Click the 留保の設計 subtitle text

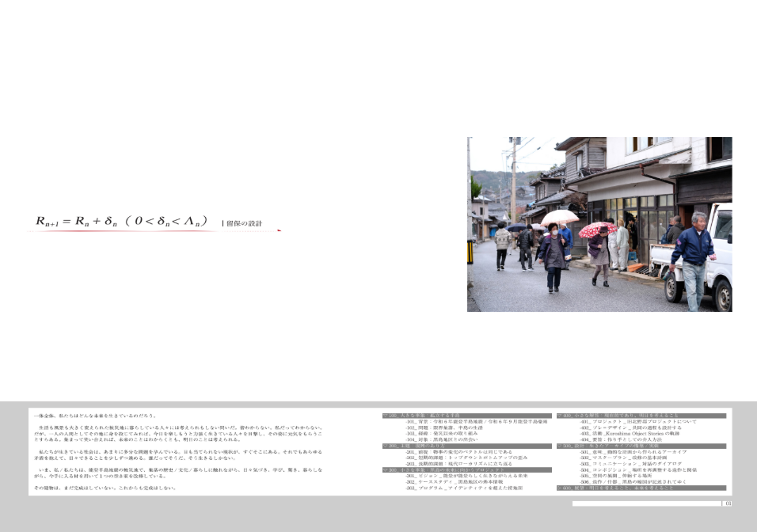coord(244,224)
